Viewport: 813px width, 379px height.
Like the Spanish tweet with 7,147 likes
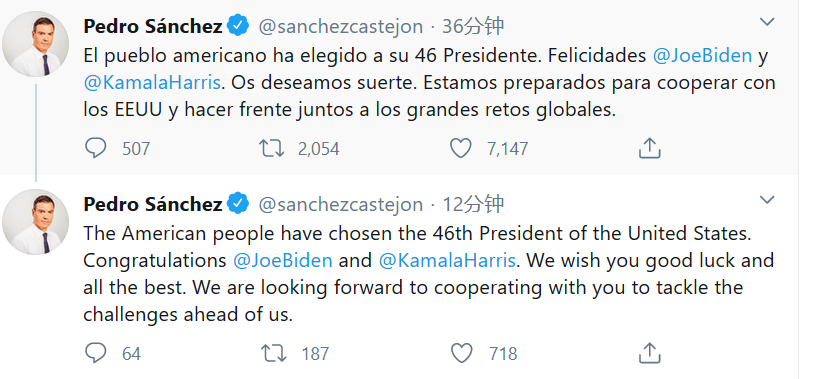pos(460,148)
